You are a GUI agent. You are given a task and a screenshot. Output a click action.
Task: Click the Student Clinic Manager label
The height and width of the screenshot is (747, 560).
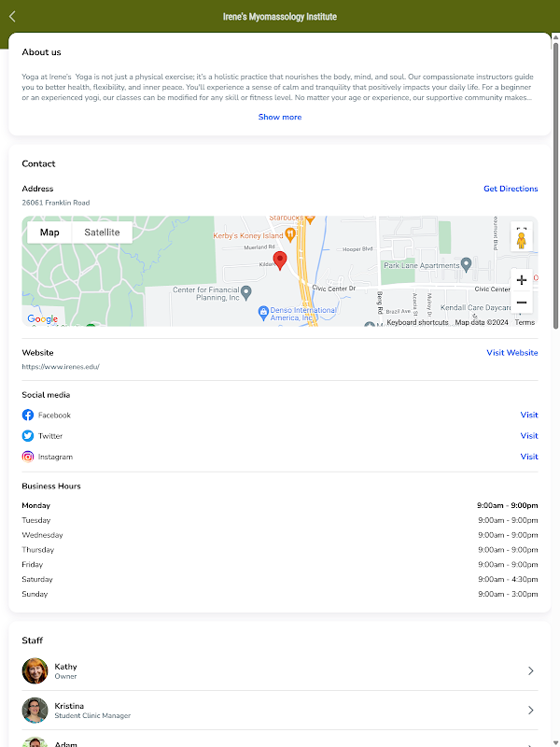point(92,715)
